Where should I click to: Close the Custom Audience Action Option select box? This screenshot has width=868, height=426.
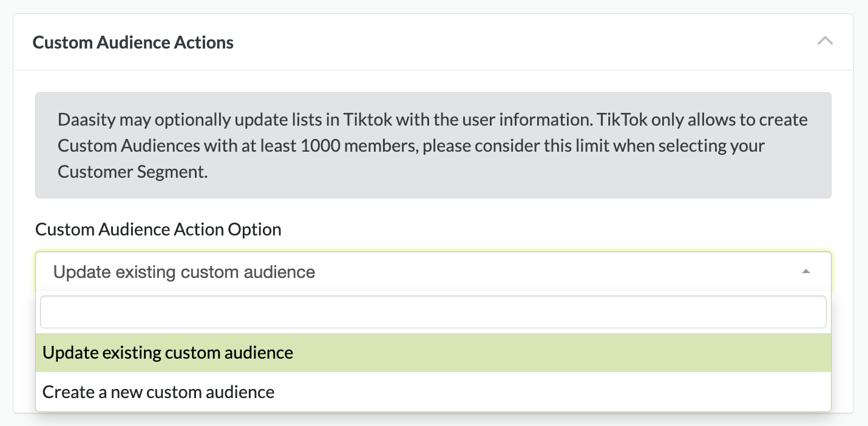coord(425,272)
